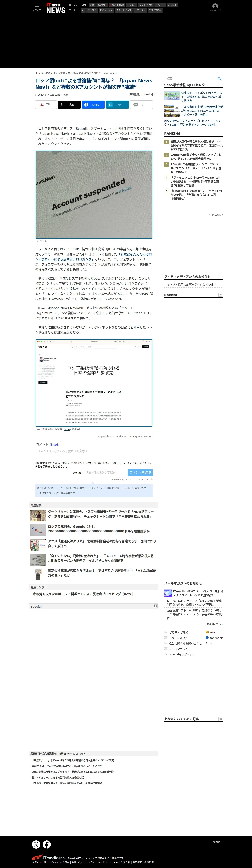252x868 pixels.
Task: Open ranking item 1 about 紅茶が大流行
Action: point(196,145)
